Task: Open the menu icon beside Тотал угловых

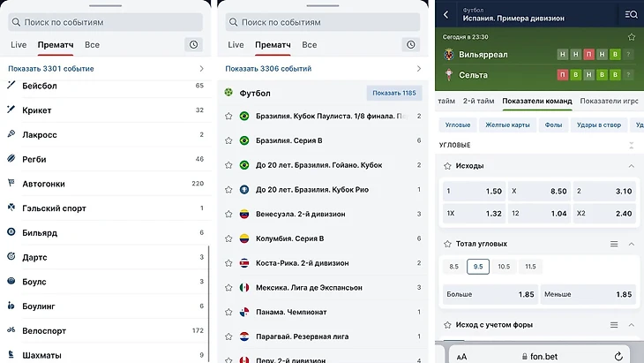Action: point(614,244)
